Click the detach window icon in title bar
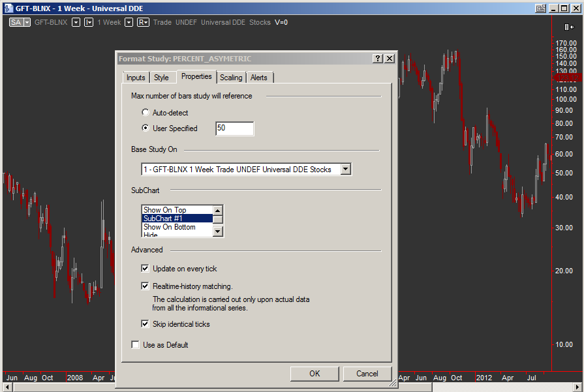Image resolution: width=584 pixels, height=392 pixels. pyautogui.click(x=540, y=8)
